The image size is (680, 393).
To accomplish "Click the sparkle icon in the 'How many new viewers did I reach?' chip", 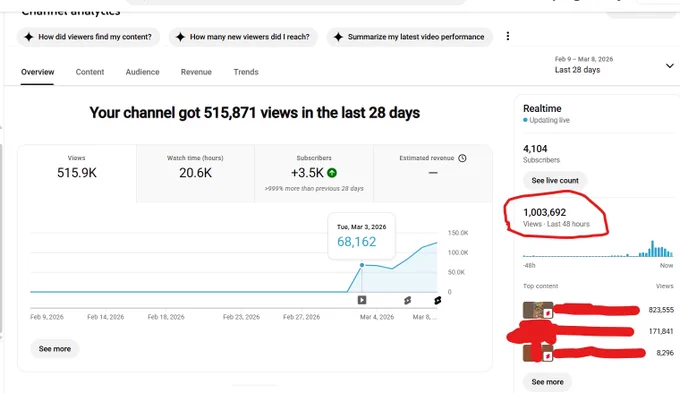I will click(x=180, y=37).
